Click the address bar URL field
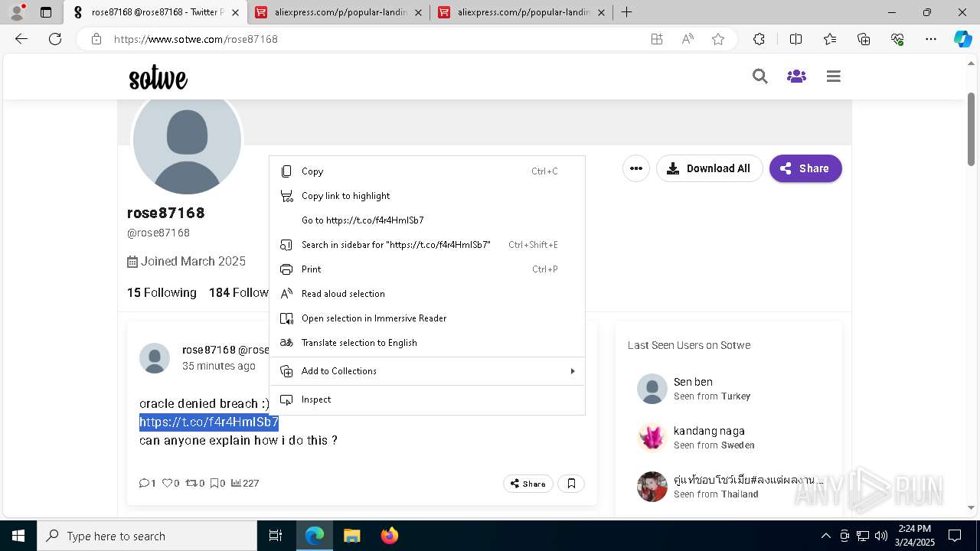The image size is (980, 551). coord(375,39)
